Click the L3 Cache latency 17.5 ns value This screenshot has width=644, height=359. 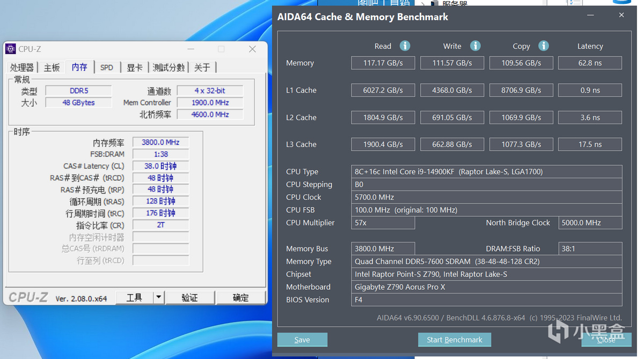[590, 144]
